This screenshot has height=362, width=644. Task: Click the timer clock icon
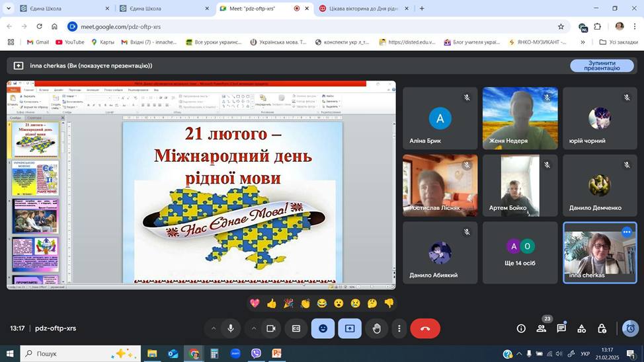click(631, 328)
